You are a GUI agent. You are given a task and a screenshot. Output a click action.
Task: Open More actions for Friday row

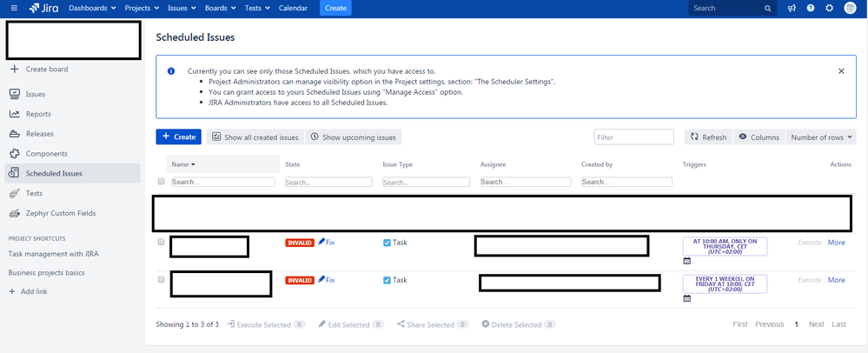(837, 280)
